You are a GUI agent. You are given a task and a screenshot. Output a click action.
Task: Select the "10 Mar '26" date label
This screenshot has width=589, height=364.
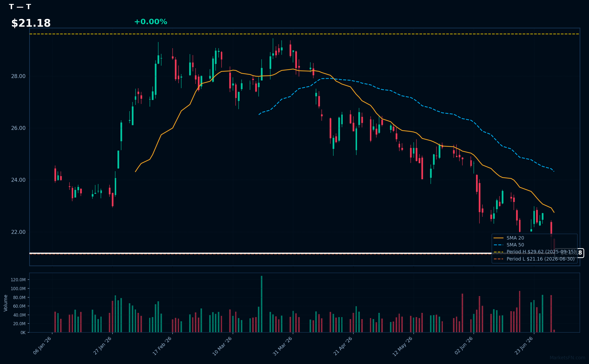point(222,346)
